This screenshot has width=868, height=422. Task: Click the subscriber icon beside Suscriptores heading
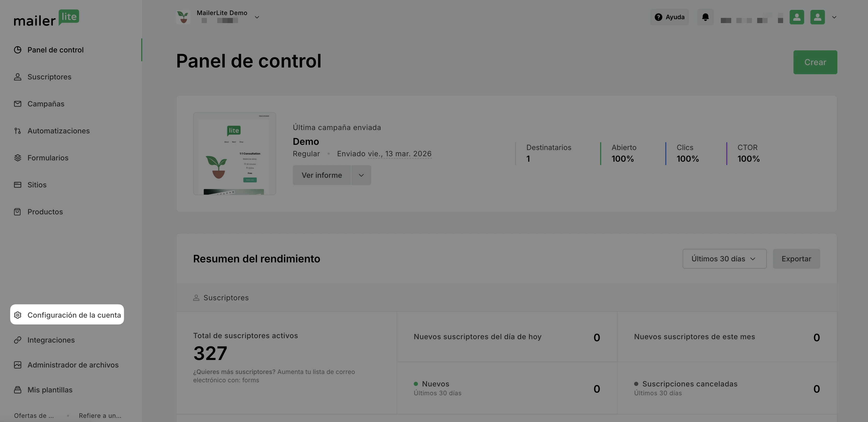tap(196, 298)
